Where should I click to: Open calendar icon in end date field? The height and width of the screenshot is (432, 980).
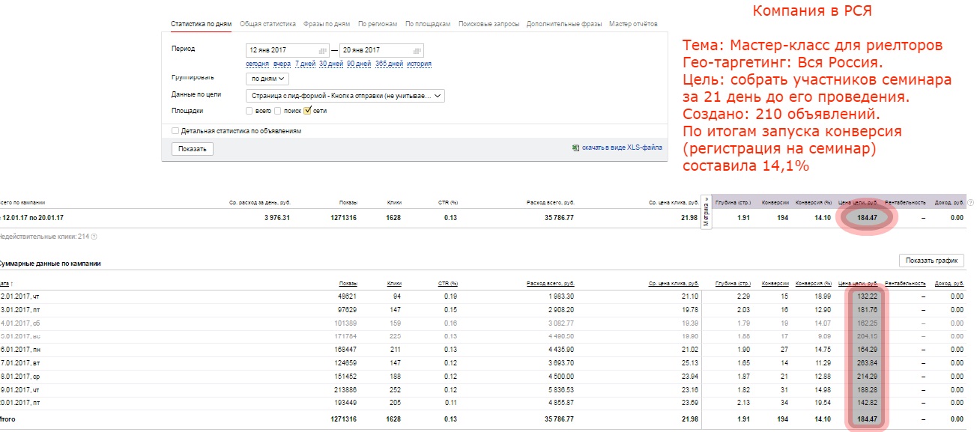click(x=417, y=50)
